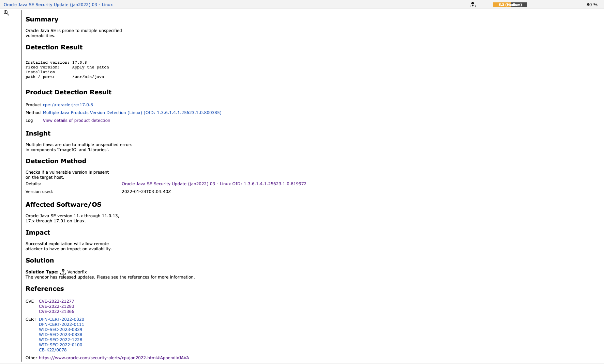604x364 pixels.
Task: Click the Affected Software/OS heading
Action: 63,205
